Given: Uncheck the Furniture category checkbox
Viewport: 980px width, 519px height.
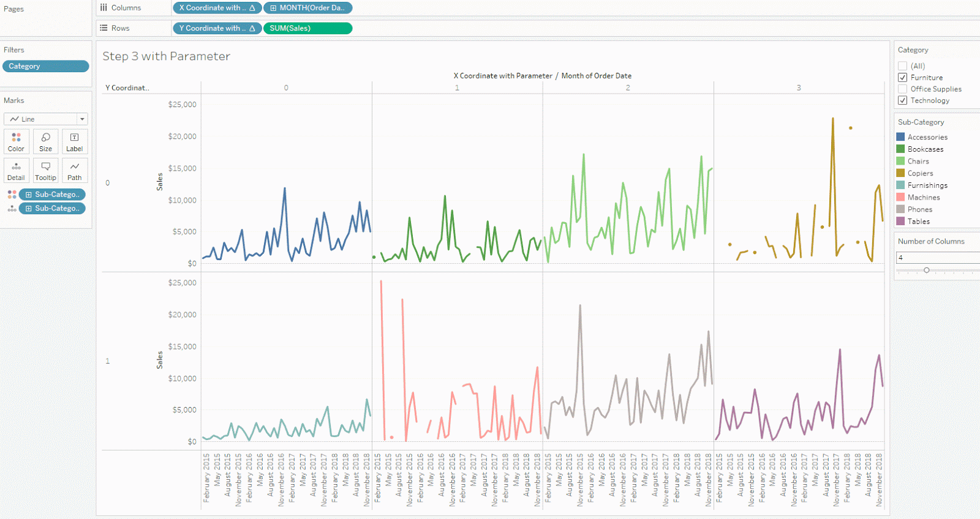Looking at the screenshot, I should pyautogui.click(x=902, y=78).
